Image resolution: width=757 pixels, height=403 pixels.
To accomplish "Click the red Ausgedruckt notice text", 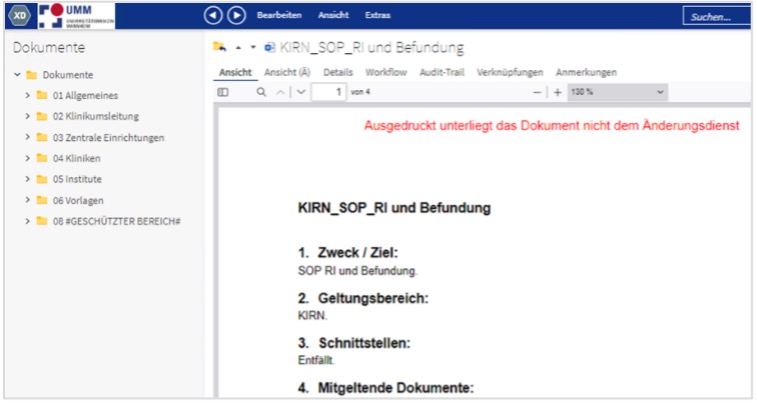I will pyautogui.click(x=552, y=125).
